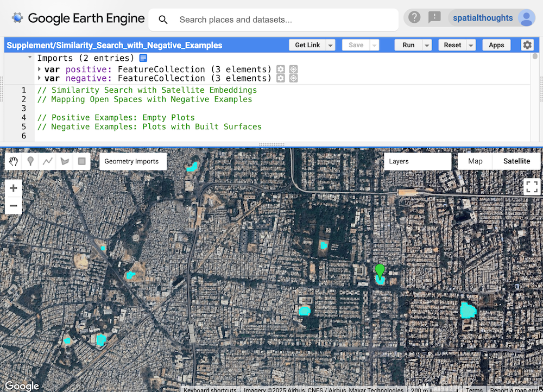Select the add marker tool
This screenshot has height=392, width=543.
point(31,161)
